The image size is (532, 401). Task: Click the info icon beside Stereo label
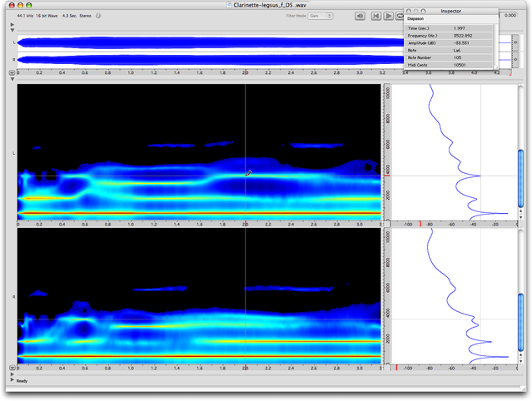point(98,15)
